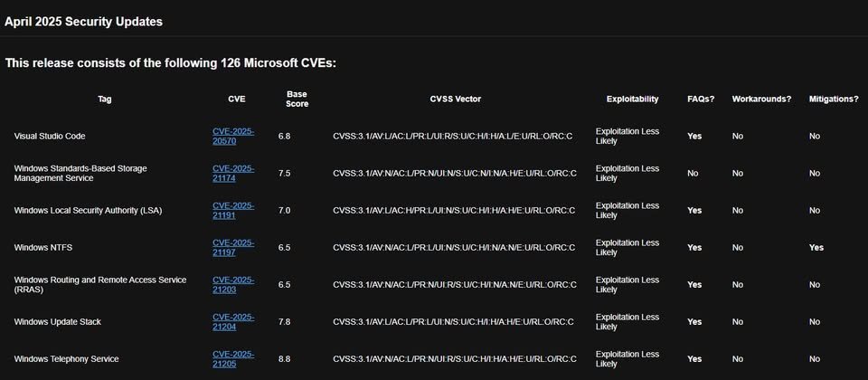Open the CVE-2025-21203 link
868x380 pixels.
[233, 285]
